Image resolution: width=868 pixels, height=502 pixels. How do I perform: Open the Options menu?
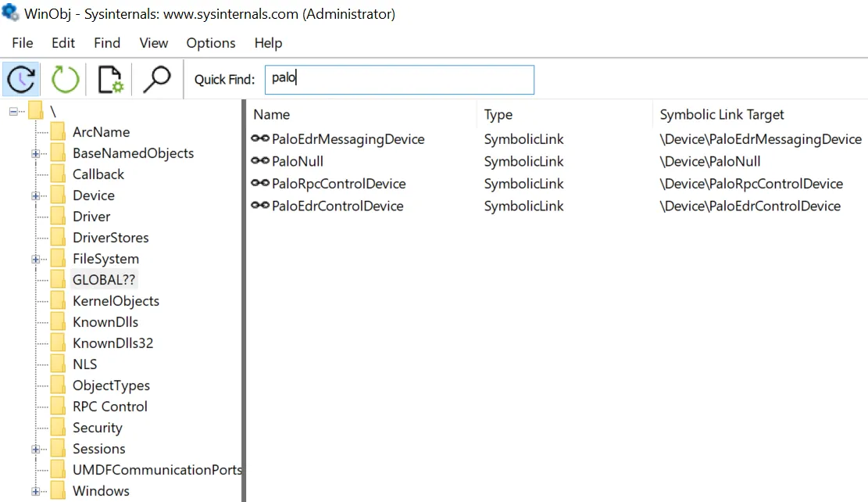(210, 43)
